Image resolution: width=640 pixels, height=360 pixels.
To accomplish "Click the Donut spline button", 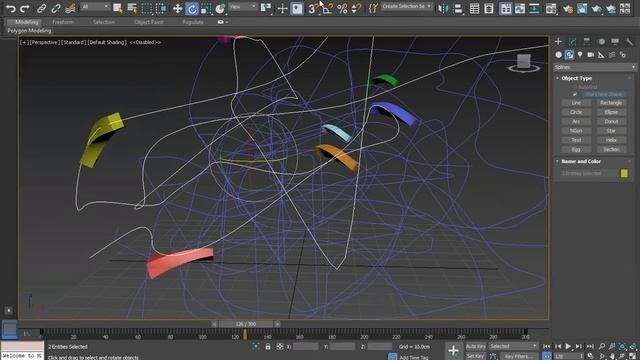I will (x=611, y=121).
